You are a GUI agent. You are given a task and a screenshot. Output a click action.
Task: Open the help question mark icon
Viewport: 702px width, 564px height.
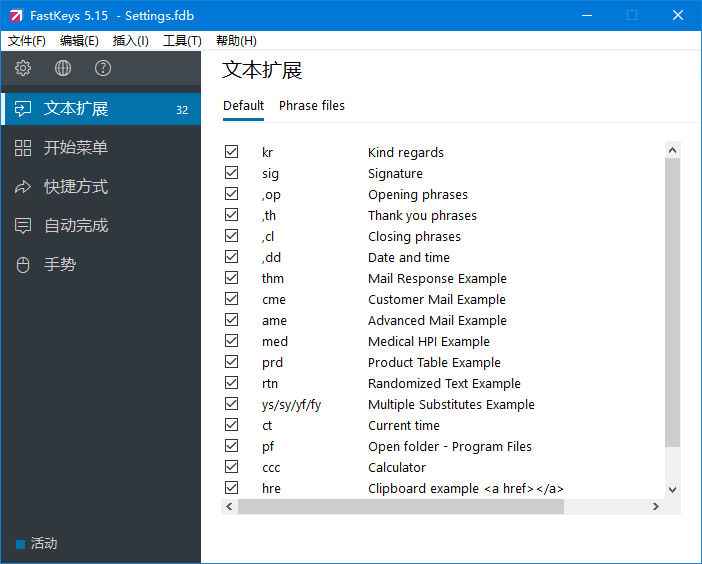[103, 68]
